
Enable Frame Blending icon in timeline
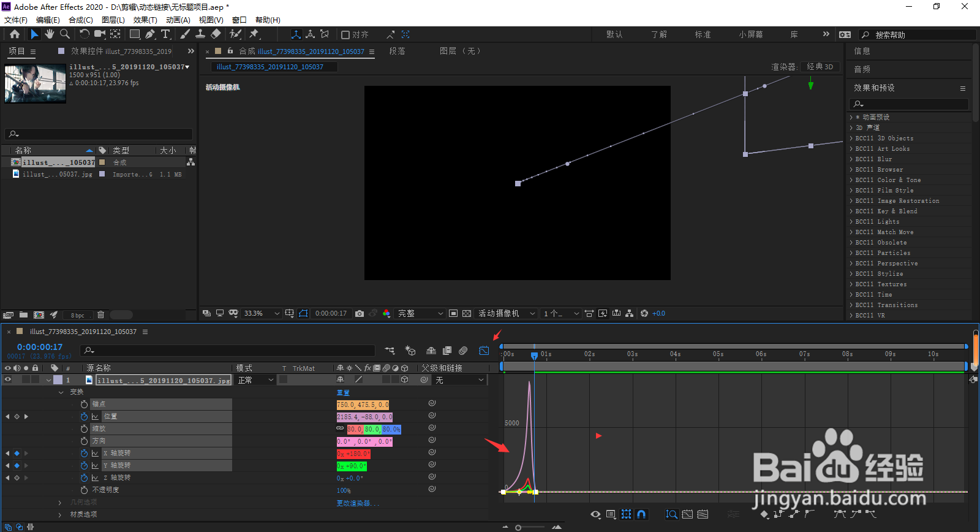point(447,351)
